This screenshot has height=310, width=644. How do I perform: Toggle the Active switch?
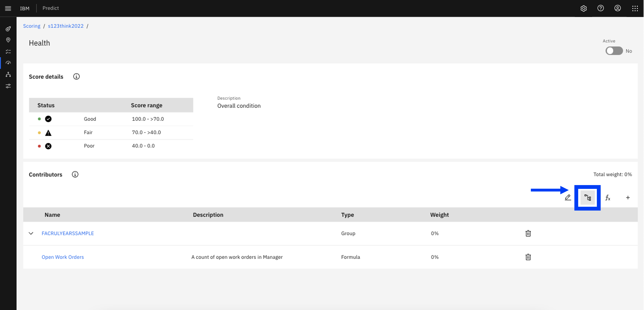click(x=614, y=51)
